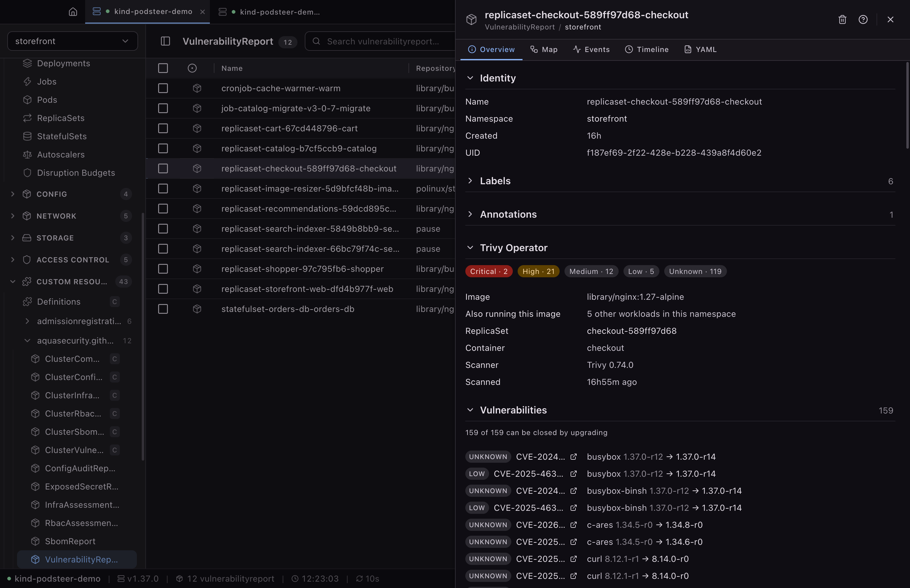Expand the CONFIG sidebar section
The height and width of the screenshot is (588, 910).
click(12, 194)
